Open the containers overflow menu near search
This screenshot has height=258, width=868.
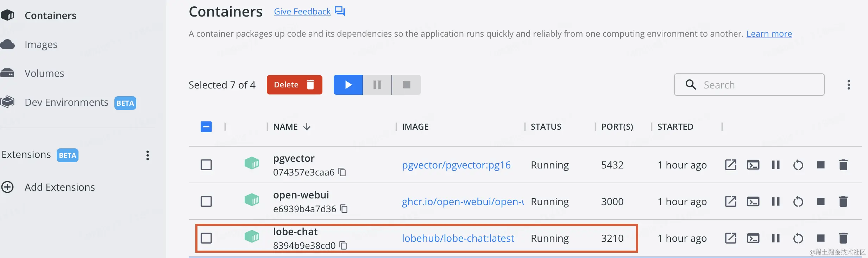click(849, 85)
